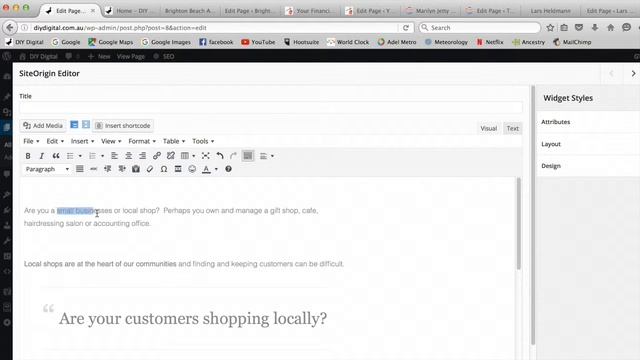This screenshot has width=640, height=360.
Task: Click the text color A icon
Action: click(x=207, y=169)
